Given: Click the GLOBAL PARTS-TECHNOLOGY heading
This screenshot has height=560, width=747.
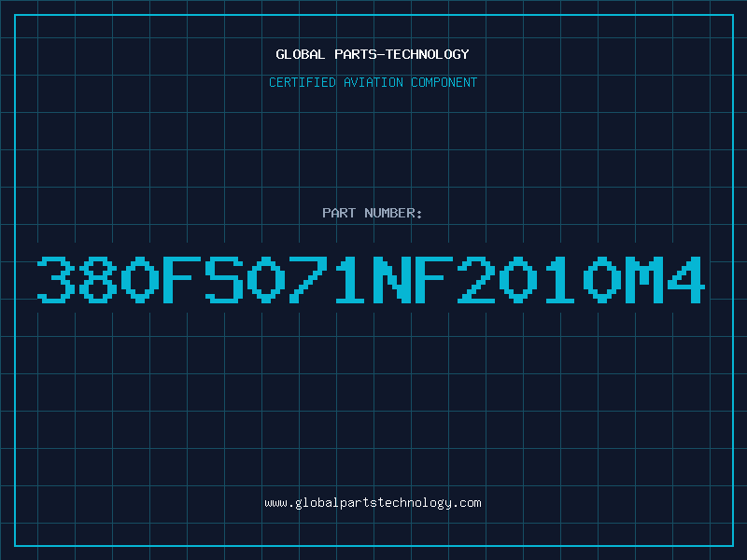Looking at the screenshot, I should click(x=373, y=54).
